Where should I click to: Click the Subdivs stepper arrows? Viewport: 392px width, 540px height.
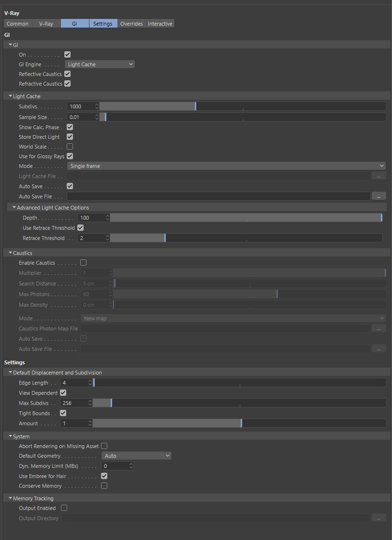(x=97, y=106)
